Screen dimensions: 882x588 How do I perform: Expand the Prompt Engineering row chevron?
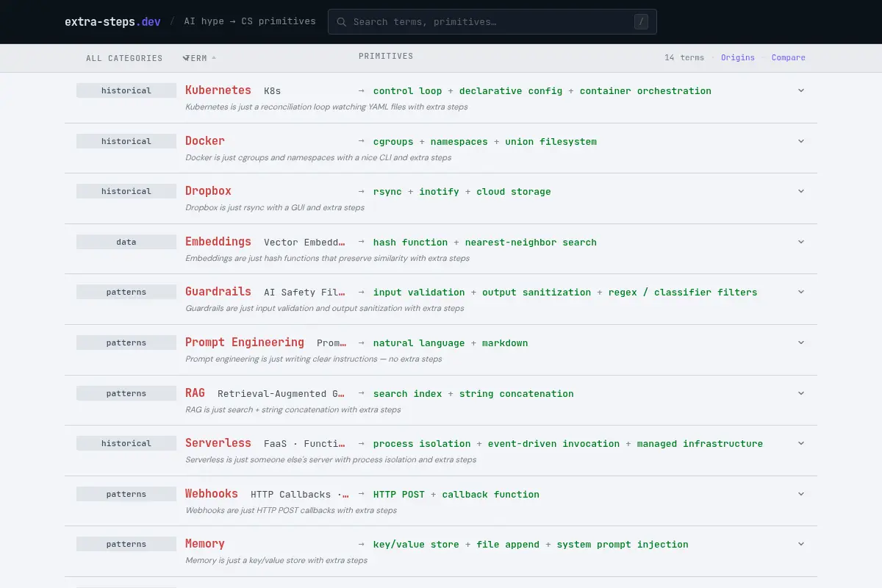[x=801, y=343]
